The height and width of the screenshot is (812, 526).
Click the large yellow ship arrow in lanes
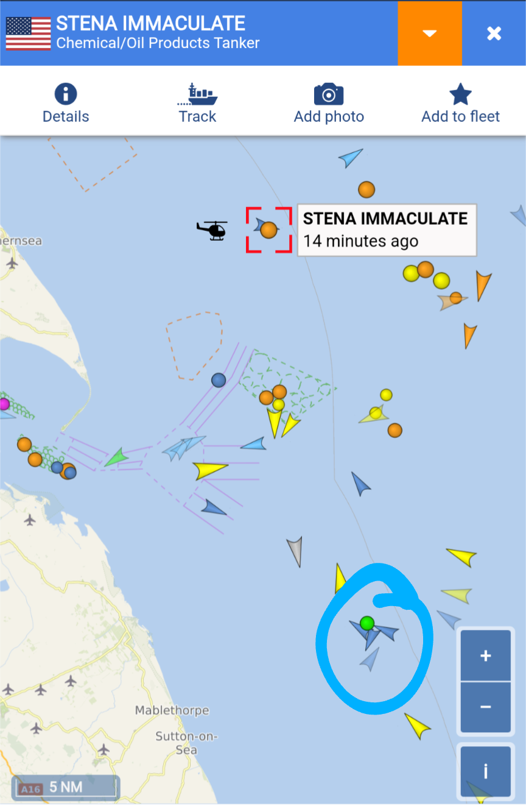click(210, 470)
